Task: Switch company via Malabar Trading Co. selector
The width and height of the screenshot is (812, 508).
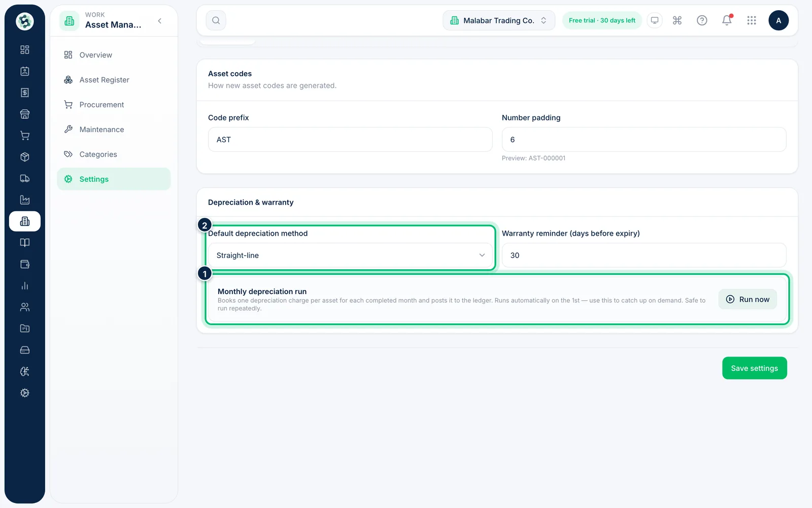Action: click(x=499, y=20)
